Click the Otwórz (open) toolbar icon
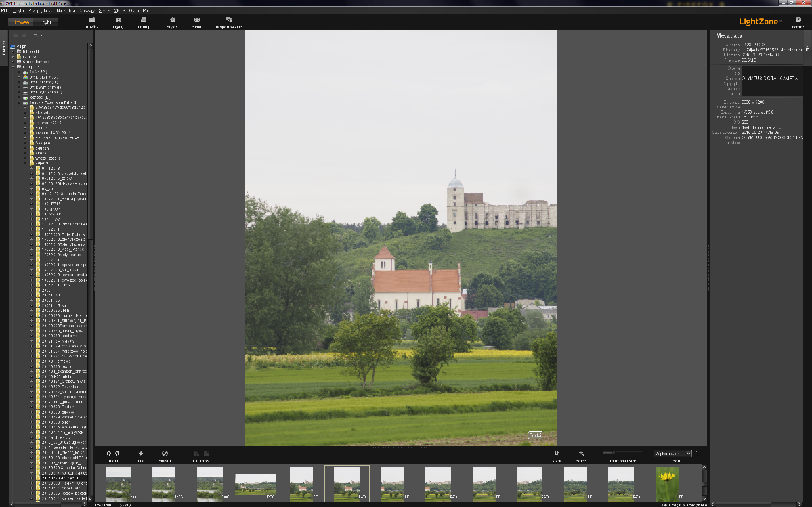Viewport: 812px width, 507px height. (92, 20)
